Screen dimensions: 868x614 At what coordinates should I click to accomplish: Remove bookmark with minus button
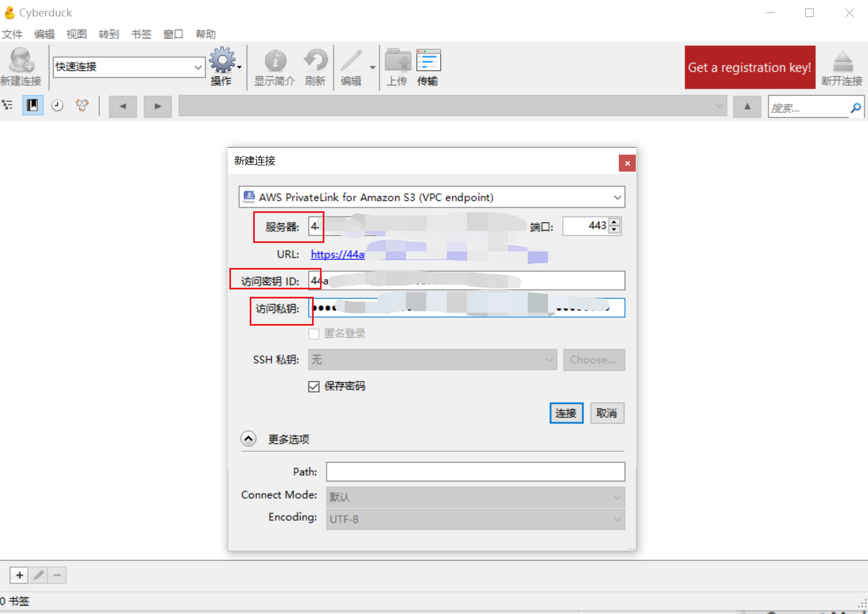[x=57, y=575]
